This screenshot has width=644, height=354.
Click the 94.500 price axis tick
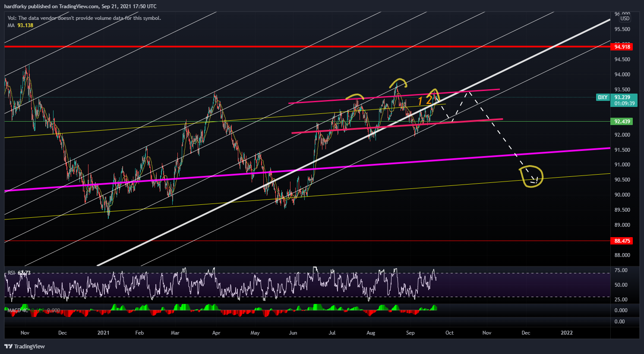(622, 60)
